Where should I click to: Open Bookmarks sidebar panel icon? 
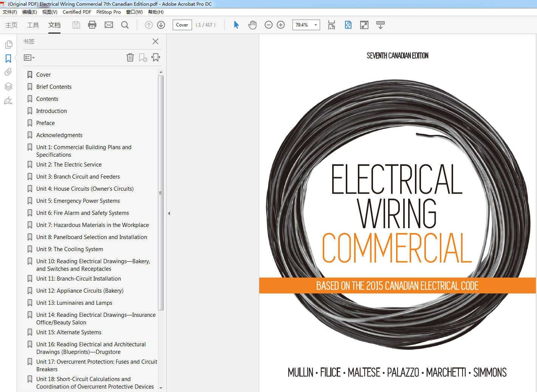pos(8,59)
